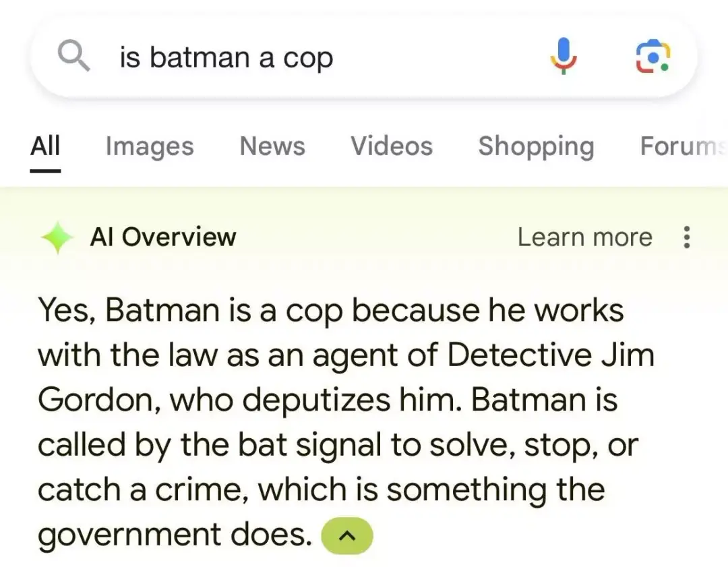Click the 'Detective Jim' text in answer
Screen dimensions: 728x567
tap(551, 355)
